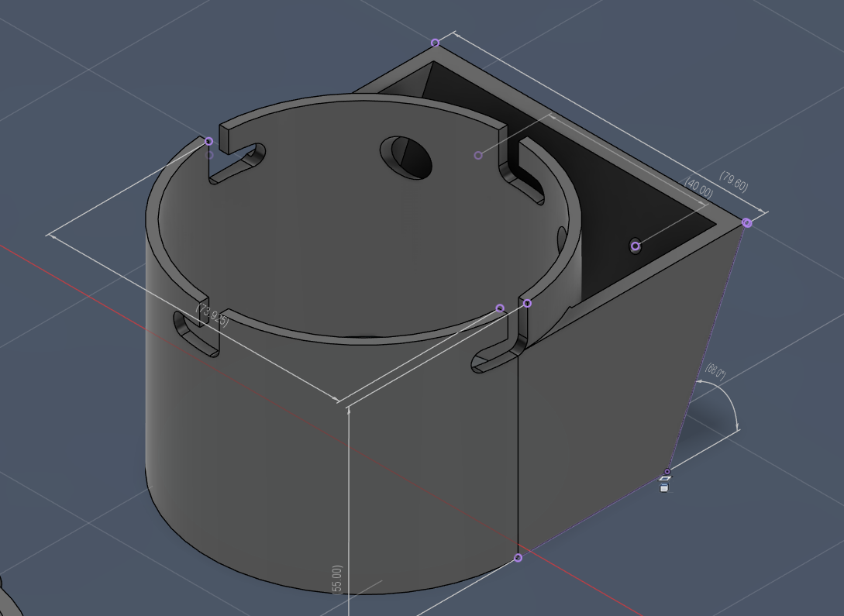Select the (55.00) vertical dimension label
This screenshot has width=844, height=616.
(337, 580)
